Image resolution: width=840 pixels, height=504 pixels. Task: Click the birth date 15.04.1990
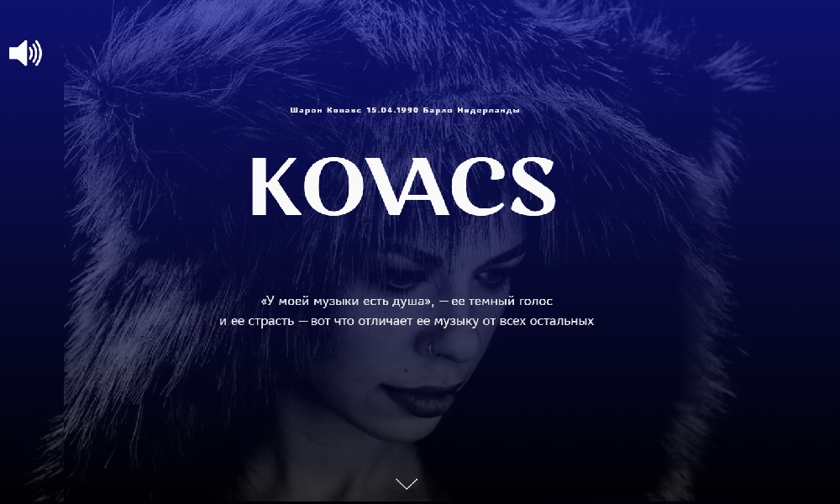[x=392, y=110]
